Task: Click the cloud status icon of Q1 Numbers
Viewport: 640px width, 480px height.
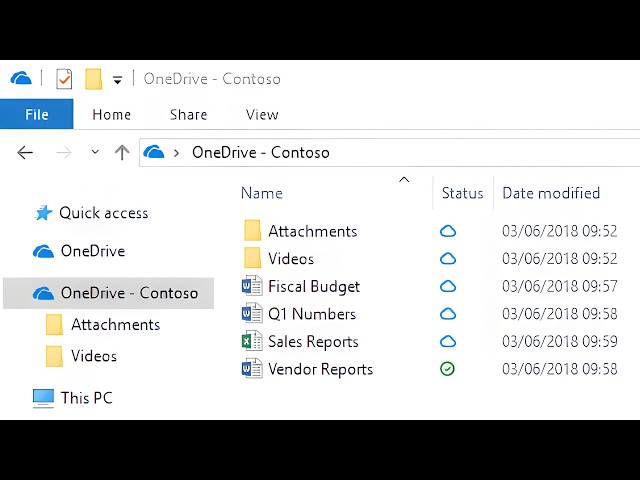Action: click(x=448, y=314)
